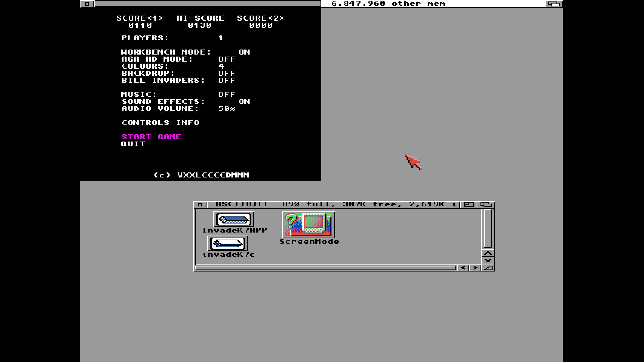Launch the ScreenMode preferences icon
This screenshot has height=362, width=644.
coord(308,225)
